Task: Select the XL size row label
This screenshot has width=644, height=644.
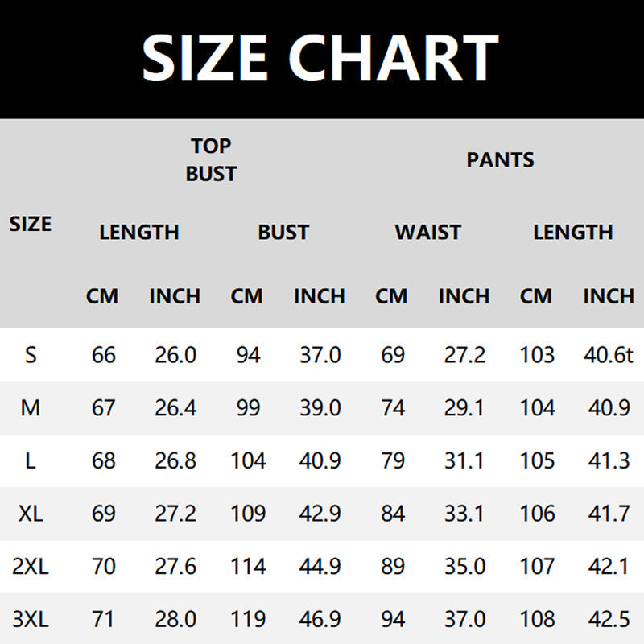Action: pyautogui.click(x=31, y=514)
